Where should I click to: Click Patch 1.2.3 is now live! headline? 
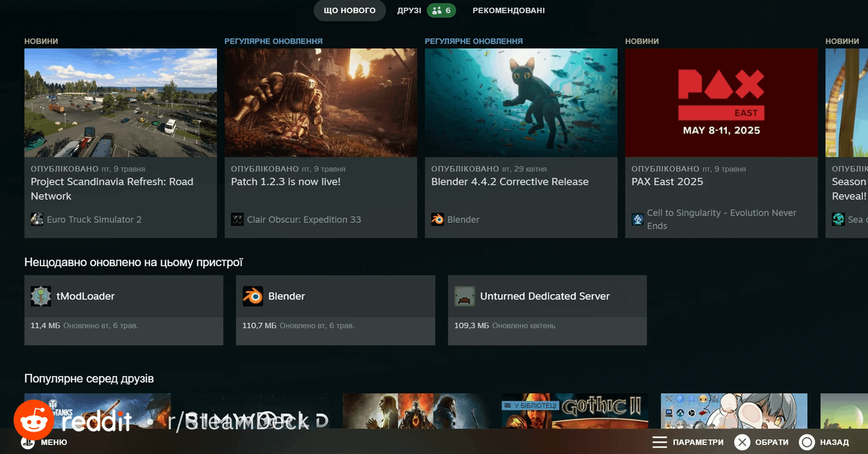pyautogui.click(x=286, y=181)
